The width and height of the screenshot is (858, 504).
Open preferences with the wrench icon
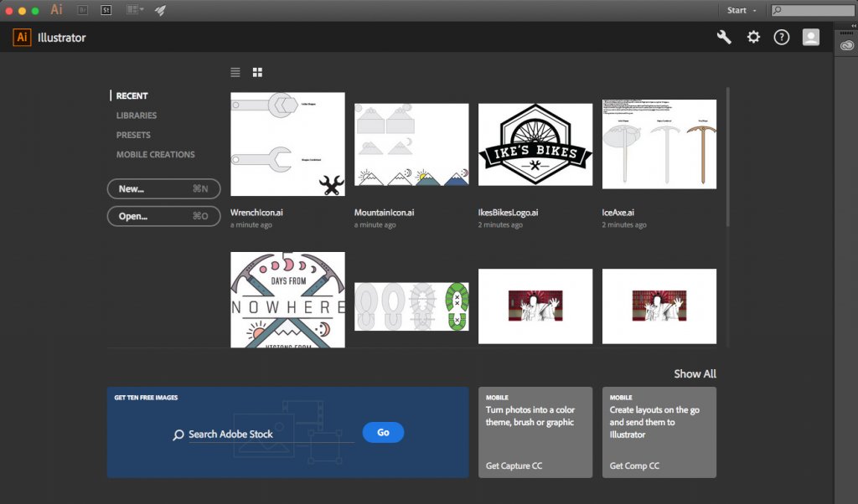723,37
